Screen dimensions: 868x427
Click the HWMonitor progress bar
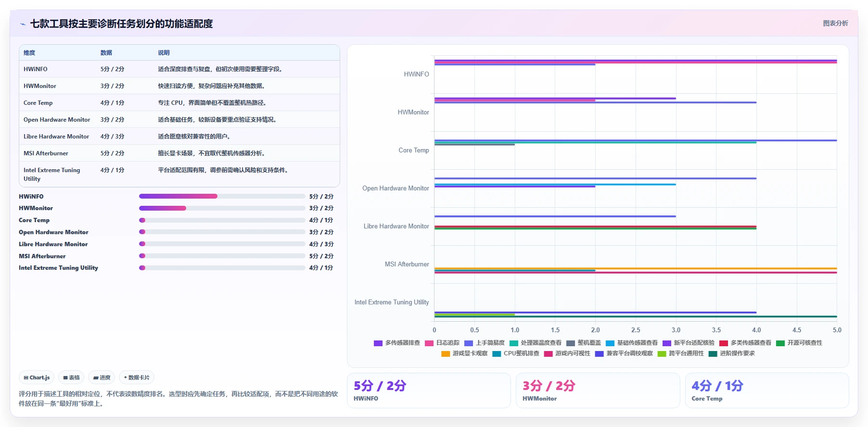[x=222, y=208]
